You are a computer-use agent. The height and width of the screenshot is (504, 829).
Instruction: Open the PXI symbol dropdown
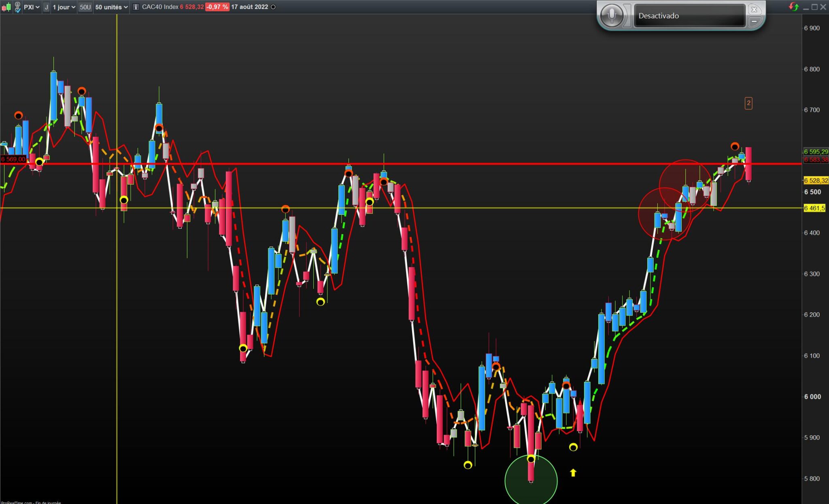point(32,7)
